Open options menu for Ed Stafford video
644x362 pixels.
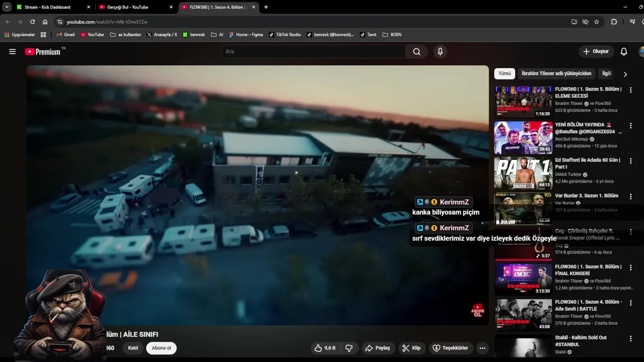point(630,161)
